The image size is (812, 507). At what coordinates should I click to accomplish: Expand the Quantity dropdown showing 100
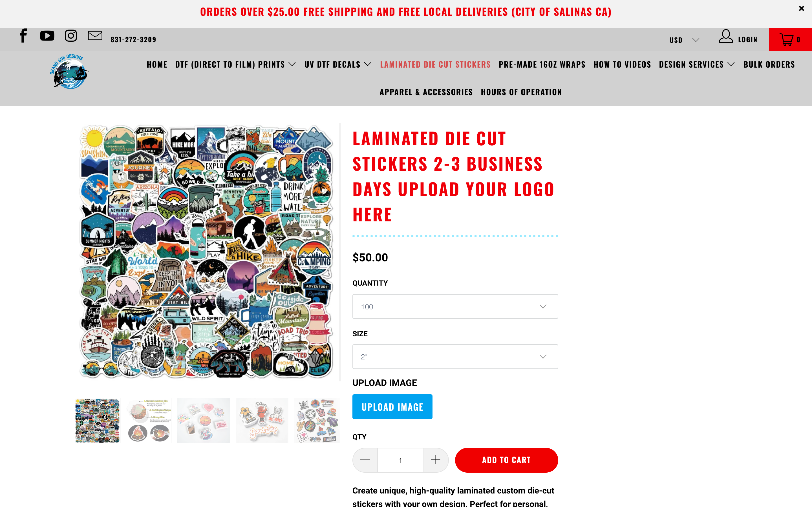pyautogui.click(x=455, y=306)
